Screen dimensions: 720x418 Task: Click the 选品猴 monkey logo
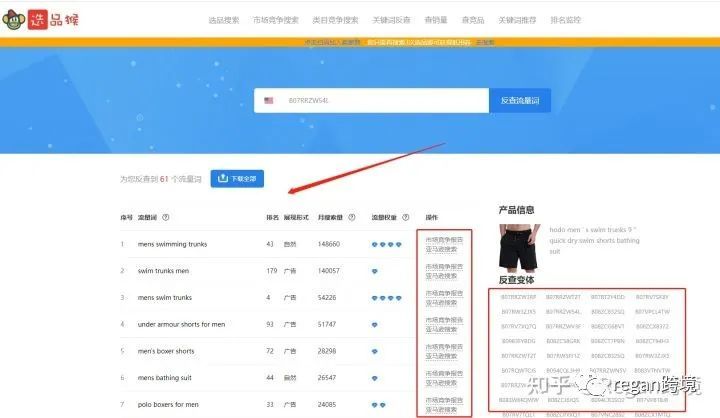click(40, 19)
